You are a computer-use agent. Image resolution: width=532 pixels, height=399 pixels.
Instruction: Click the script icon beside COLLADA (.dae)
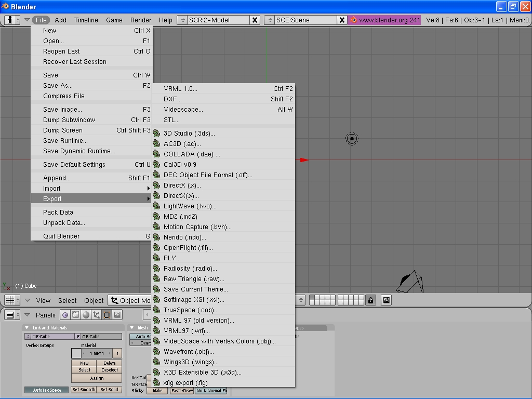(x=156, y=154)
